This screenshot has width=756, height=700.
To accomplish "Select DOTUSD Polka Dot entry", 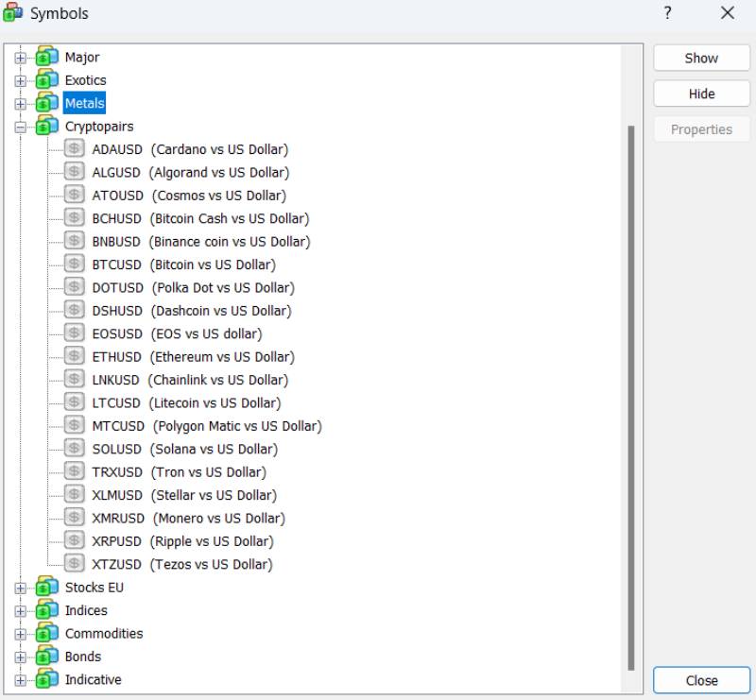I will [x=193, y=288].
